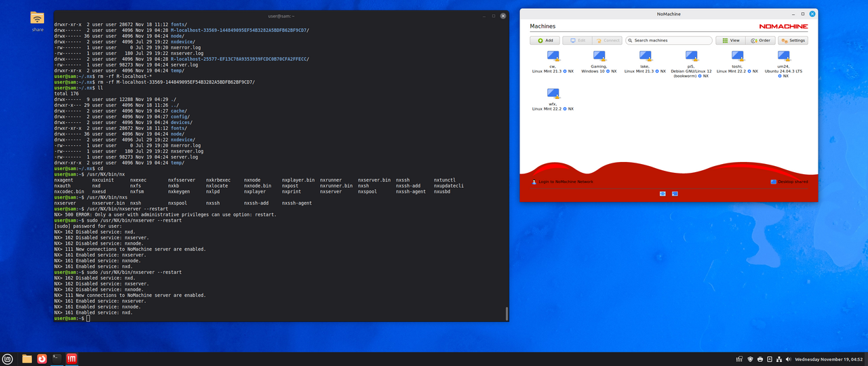Select the cw Linux Mint machine icon
The width and height of the screenshot is (868, 366).
tap(553, 56)
